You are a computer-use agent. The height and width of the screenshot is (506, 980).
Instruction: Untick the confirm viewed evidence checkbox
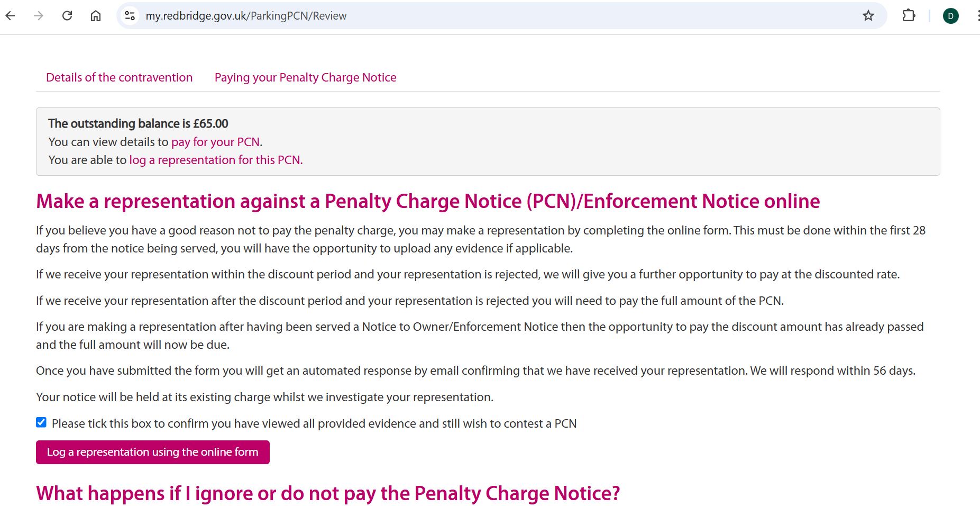[x=41, y=422]
